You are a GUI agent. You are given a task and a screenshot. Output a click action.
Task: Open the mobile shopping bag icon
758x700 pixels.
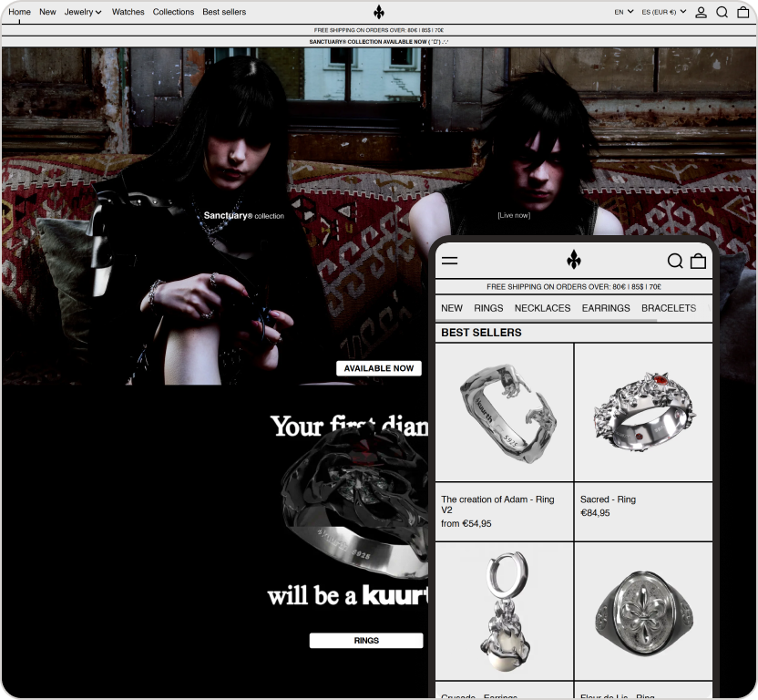698,261
